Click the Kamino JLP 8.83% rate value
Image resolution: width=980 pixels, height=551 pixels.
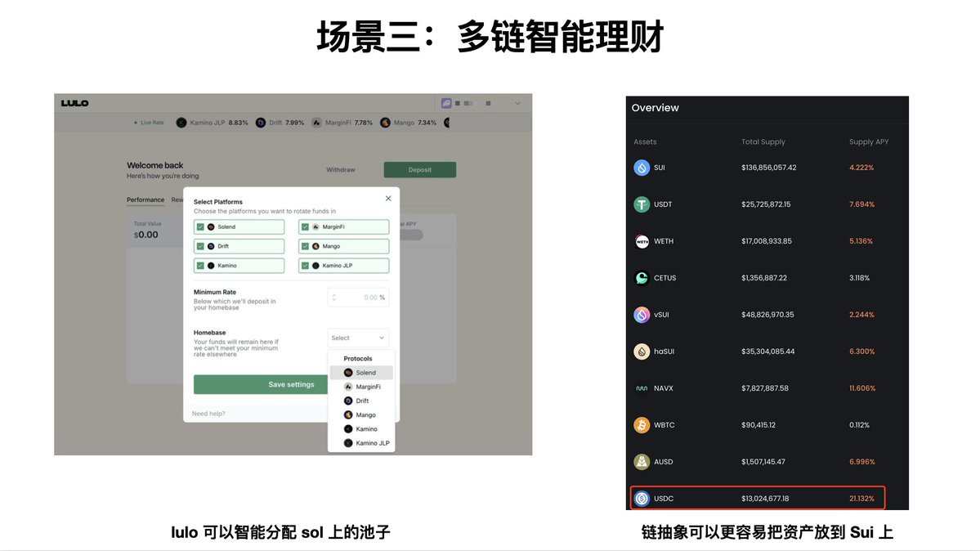point(238,123)
